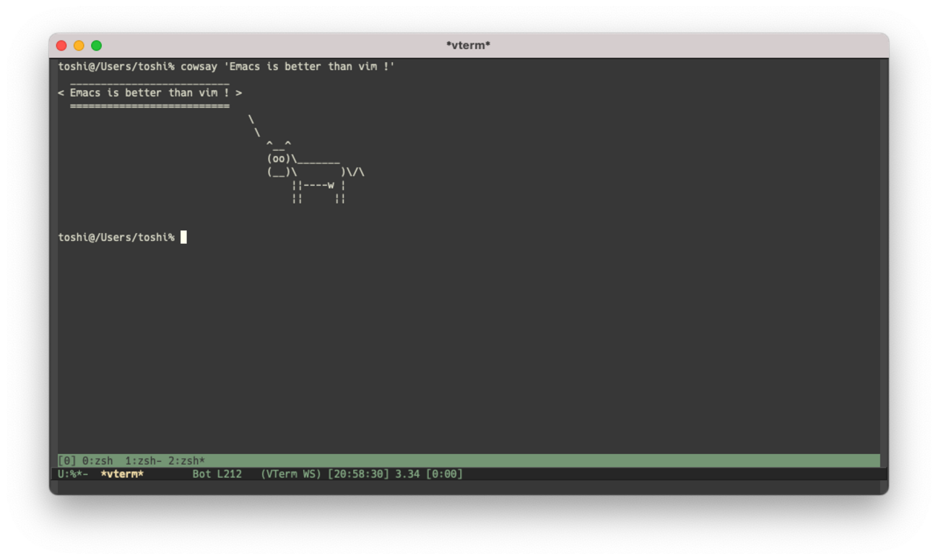This screenshot has width=938, height=560.
Task: Click the Bot position indicator in mode line
Action: click(201, 474)
